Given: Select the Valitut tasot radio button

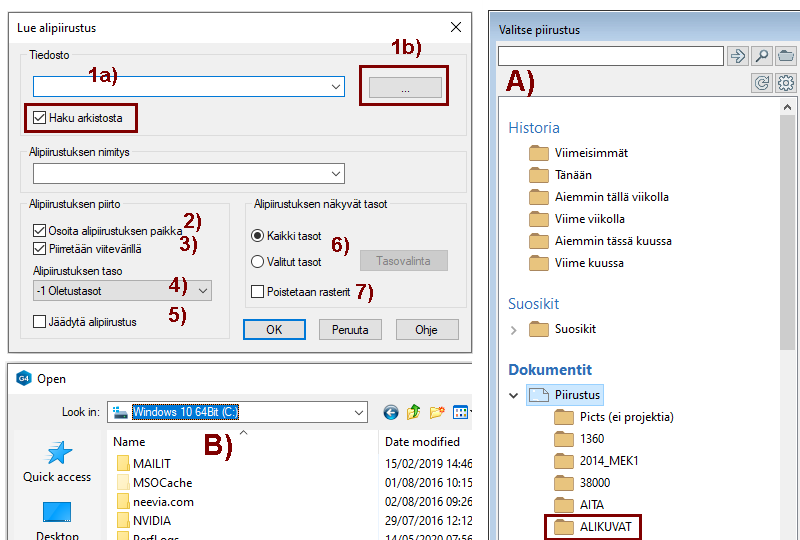Looking at the screenshot, I should (x=258, y=262).
